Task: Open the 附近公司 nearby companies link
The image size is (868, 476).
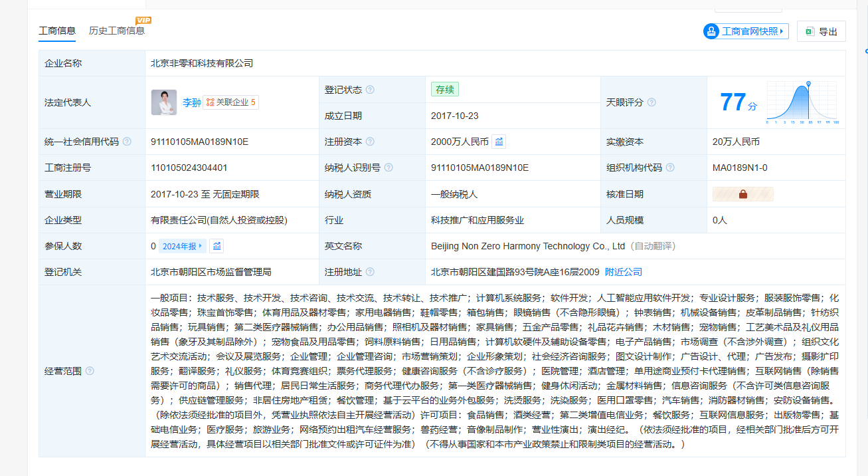Action: pyautogui.click(x=623, y=272)
